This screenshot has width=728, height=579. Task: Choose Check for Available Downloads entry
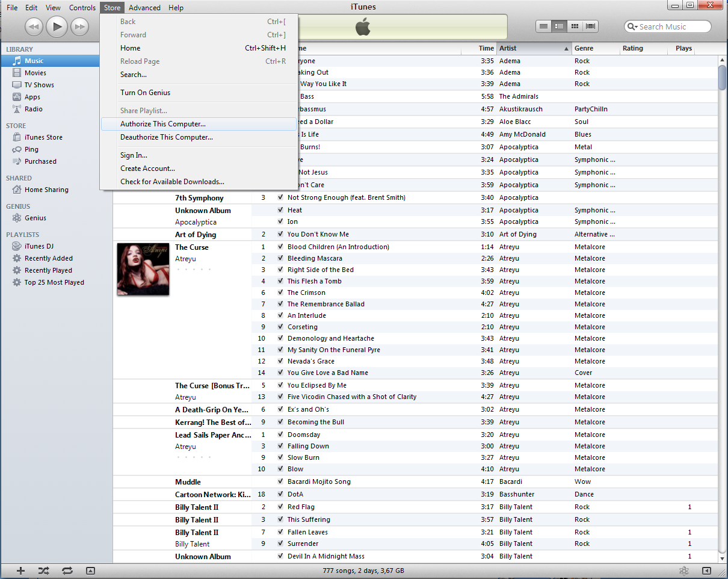[199, 182]
